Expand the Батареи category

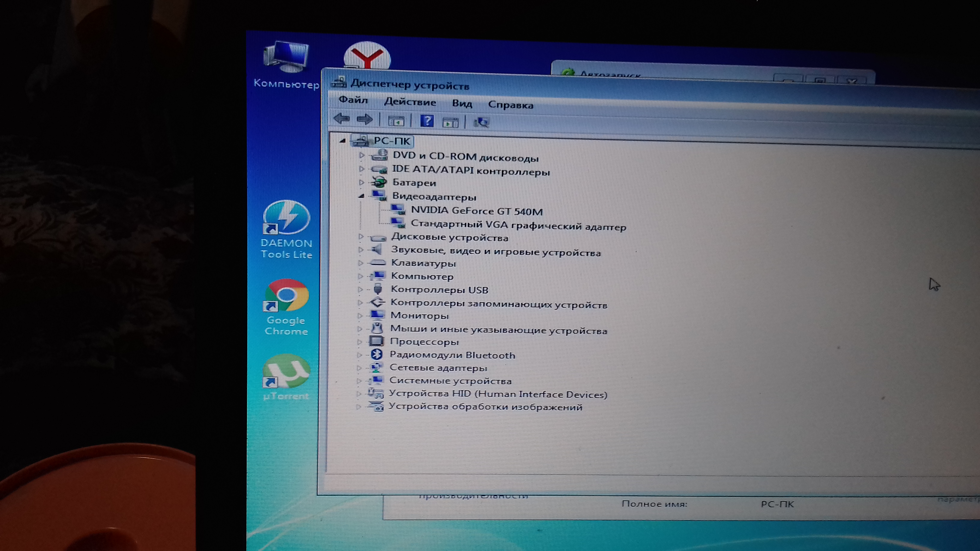[361, 182]
